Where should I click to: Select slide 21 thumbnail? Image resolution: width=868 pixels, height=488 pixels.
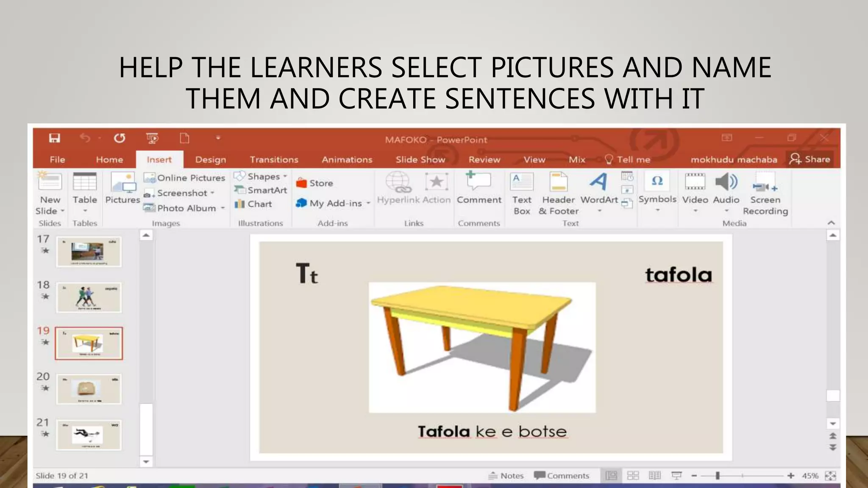(89, 435)
